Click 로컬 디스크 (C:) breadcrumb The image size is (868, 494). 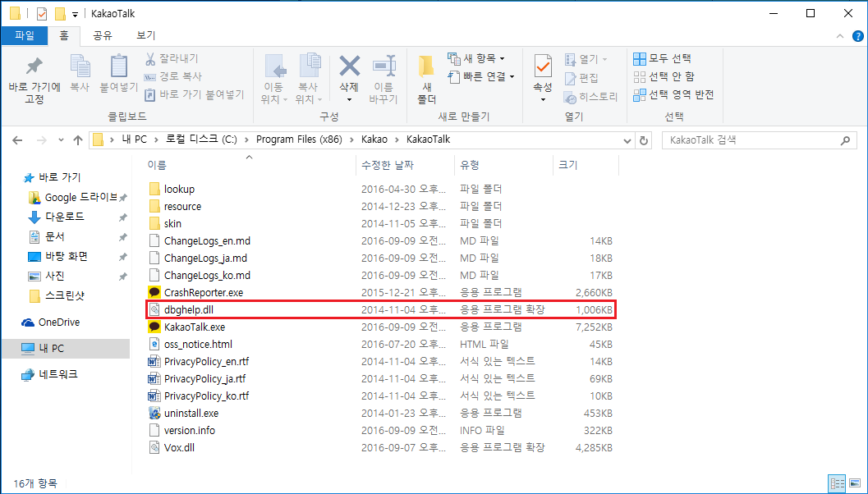coord(201,140)
